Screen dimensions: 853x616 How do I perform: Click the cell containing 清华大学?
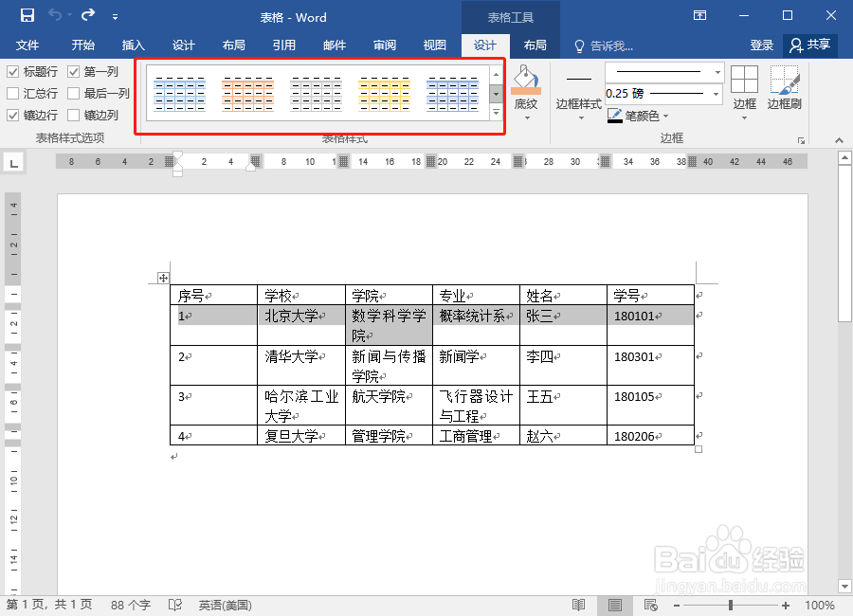(300, 365)
